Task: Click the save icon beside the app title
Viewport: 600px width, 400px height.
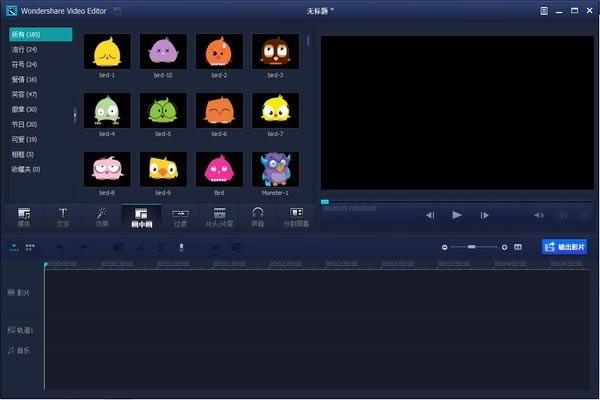Action: tap(117, 11)
